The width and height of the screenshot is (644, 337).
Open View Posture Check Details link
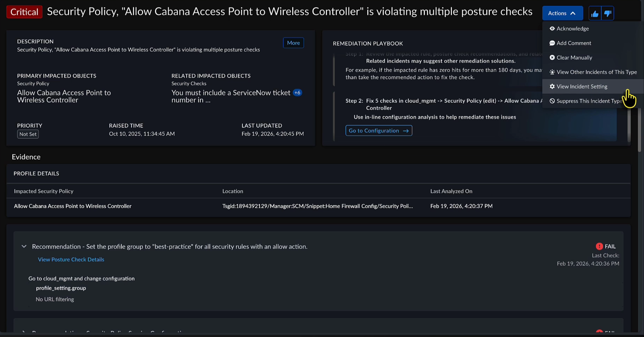point(71,259)
